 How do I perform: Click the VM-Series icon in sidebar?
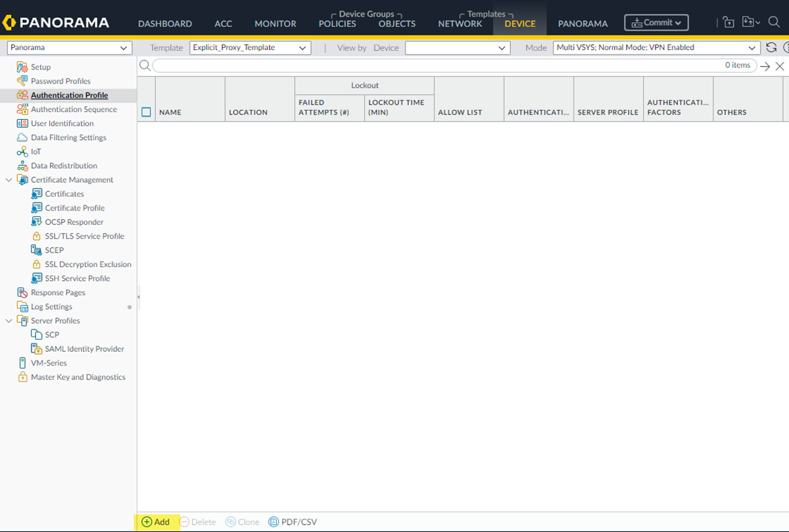(x=22, y=363)
